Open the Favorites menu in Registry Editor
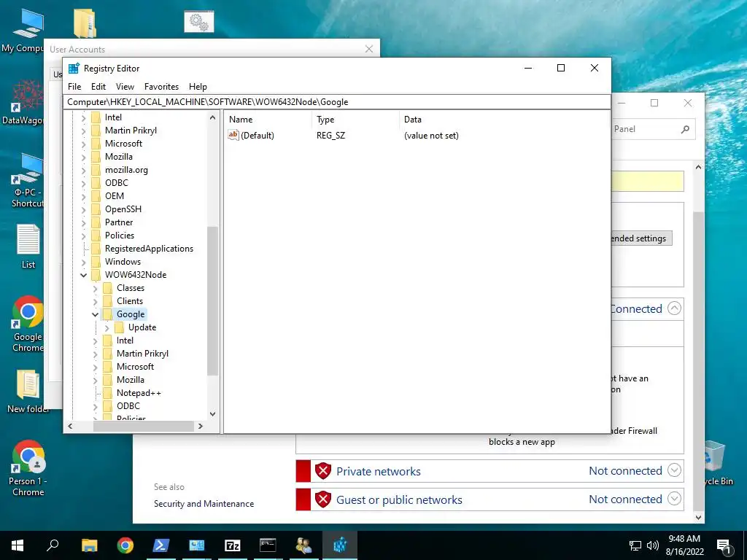The width and height of the screenshot is (747, 560). click(161, 87)
